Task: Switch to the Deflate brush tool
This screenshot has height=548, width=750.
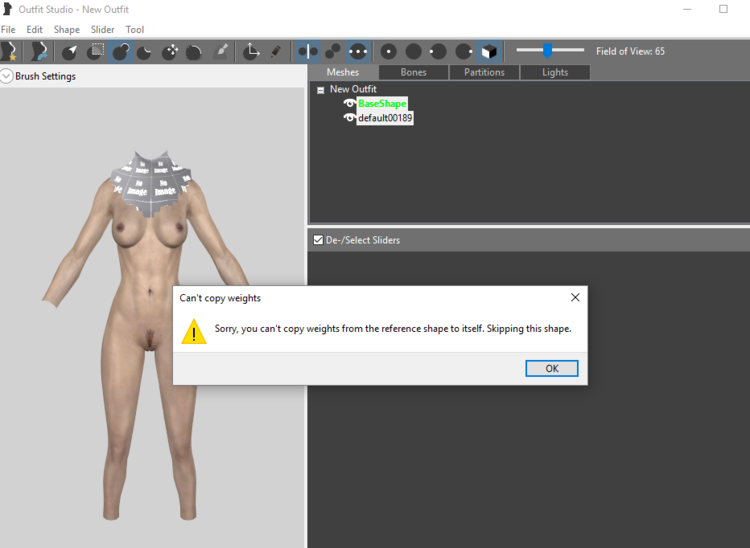Action: [x=145, y=51]
